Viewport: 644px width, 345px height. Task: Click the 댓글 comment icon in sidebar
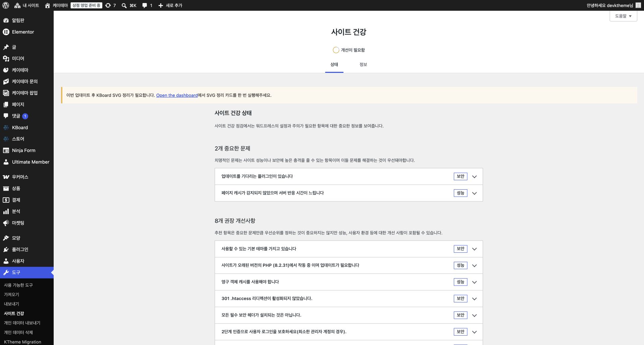(6, 116)
